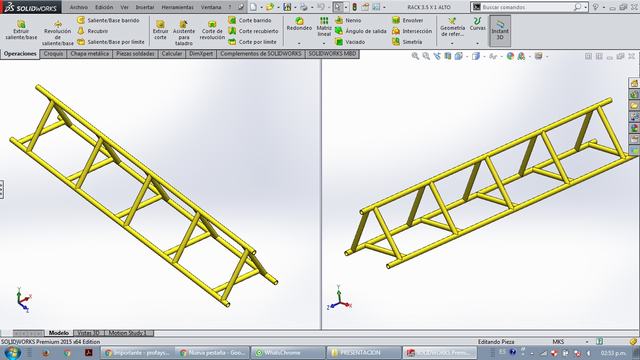Screen dimensions: 640x360
Task: Select Revolución de saliente/base tool
Action: [x=58, y=33]
